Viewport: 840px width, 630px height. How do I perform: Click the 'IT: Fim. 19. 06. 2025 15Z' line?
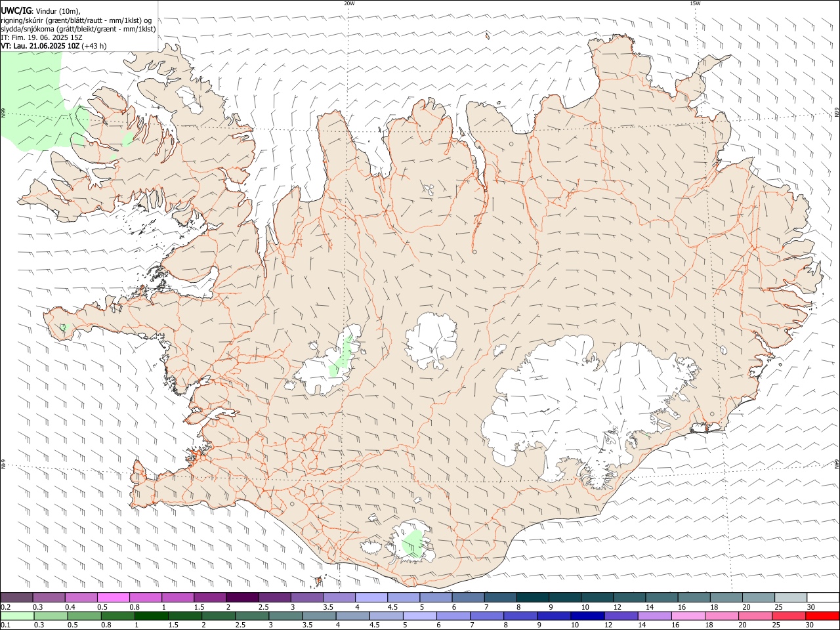(x=42, y=37)
